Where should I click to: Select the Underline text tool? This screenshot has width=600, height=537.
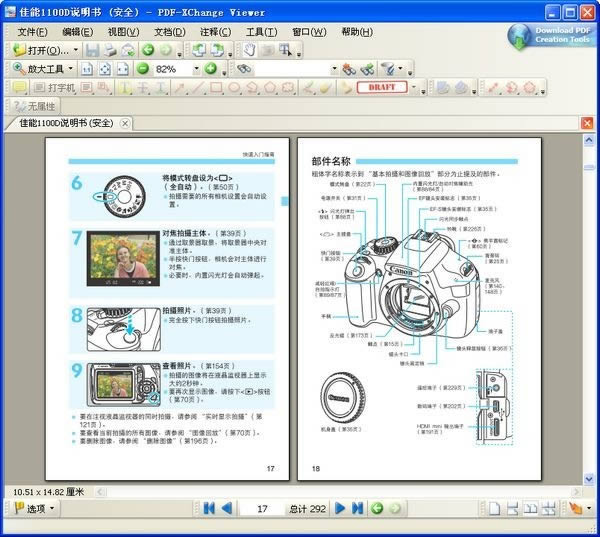161,88
